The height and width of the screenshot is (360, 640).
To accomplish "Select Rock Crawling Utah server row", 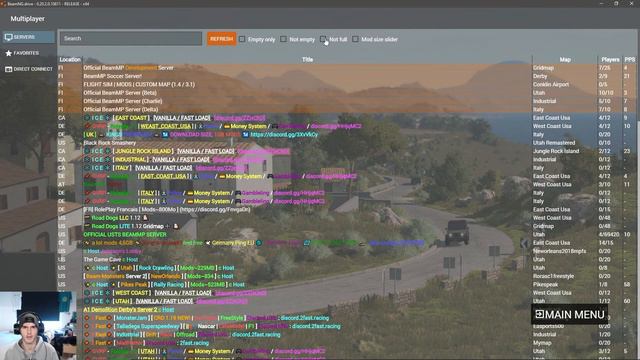I will [x=347, y=268].
